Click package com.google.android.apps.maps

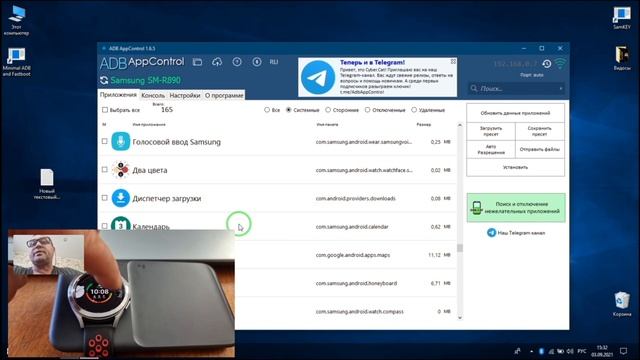tap(353, 255)
